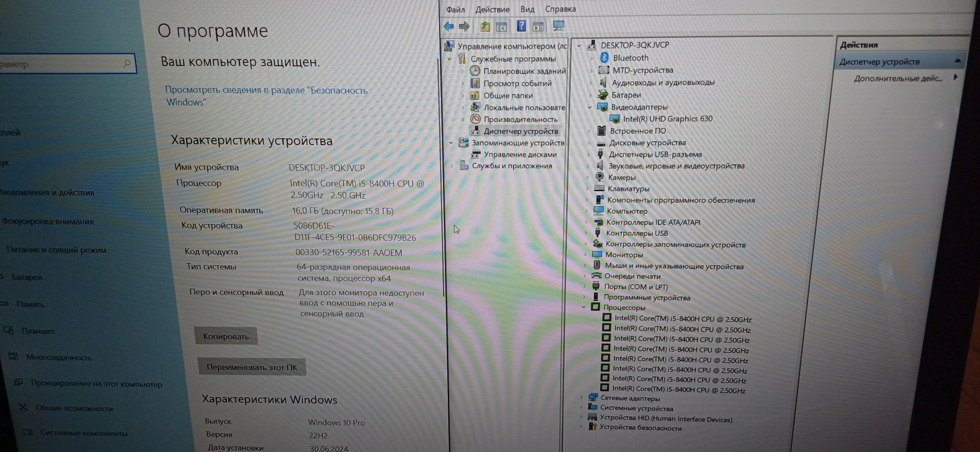Click Переименовать этот ПК button
The image size is (980, 452).
[252, 367]
